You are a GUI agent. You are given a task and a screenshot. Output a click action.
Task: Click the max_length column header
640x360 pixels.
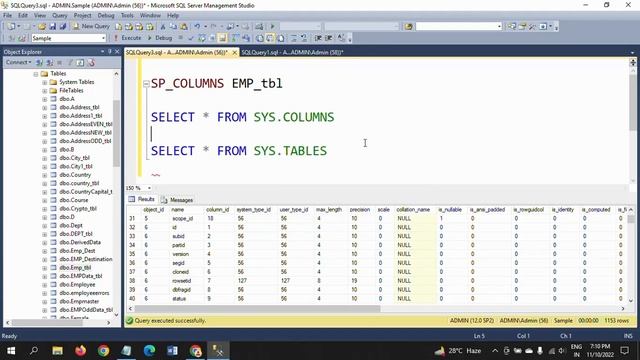tap(329, 209)
